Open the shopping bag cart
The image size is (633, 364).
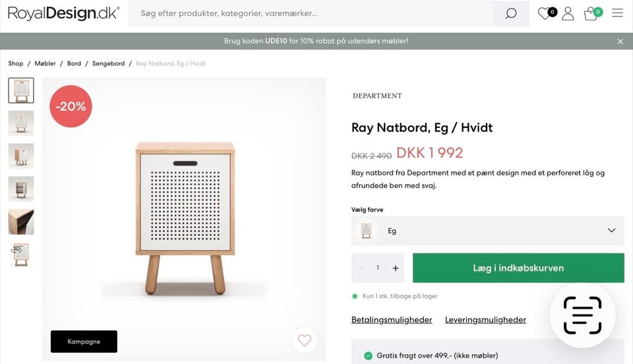pyautogui.click(x=591, y=14)
